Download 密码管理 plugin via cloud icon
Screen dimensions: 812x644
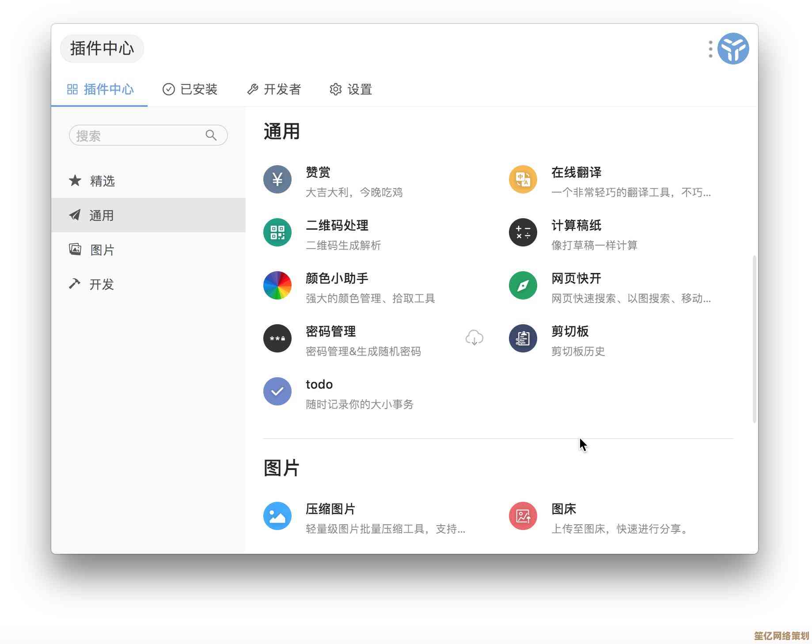coord(474,338)
